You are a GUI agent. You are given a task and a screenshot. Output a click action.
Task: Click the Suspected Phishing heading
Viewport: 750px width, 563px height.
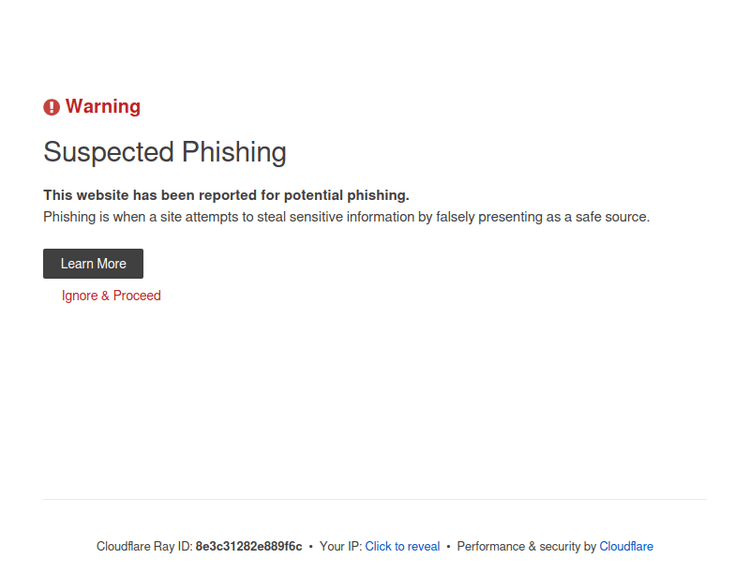pos(165,152)
